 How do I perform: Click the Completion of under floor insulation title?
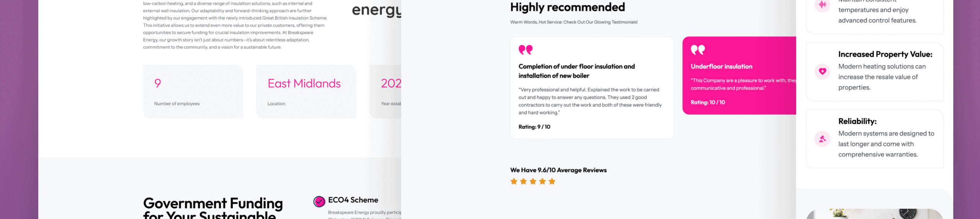tap(577, 71)
